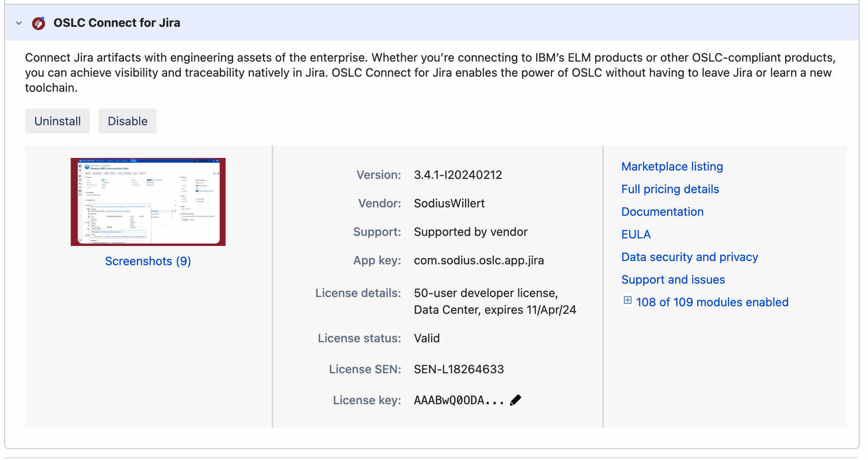Open the Screenshots (9) link
Image resolution: width=868 pixels, height=460 pixels.
coord(148,261)
